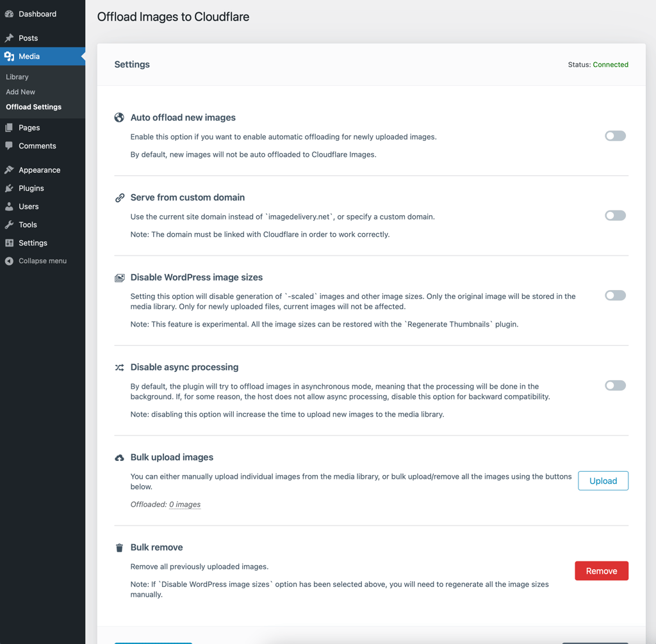Click the Settings sliders icon in sidebar
The height and width of the screenshot is (644, 656).
coord(9,243)
